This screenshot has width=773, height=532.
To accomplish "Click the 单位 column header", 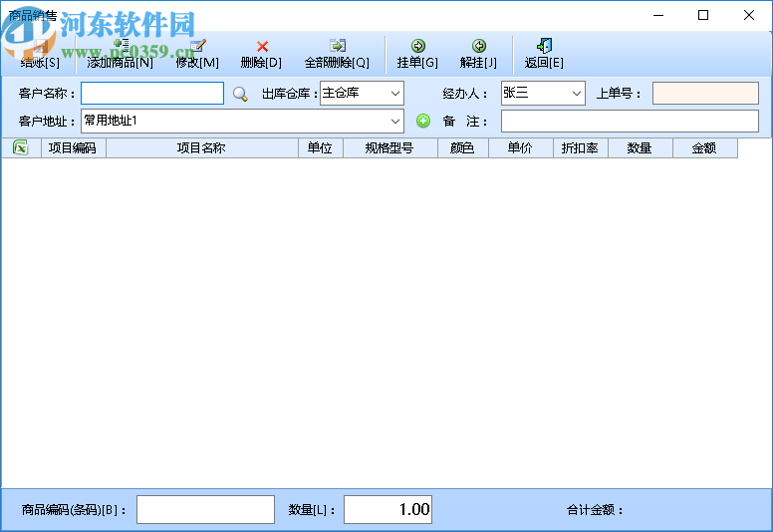I will [321, 147].
